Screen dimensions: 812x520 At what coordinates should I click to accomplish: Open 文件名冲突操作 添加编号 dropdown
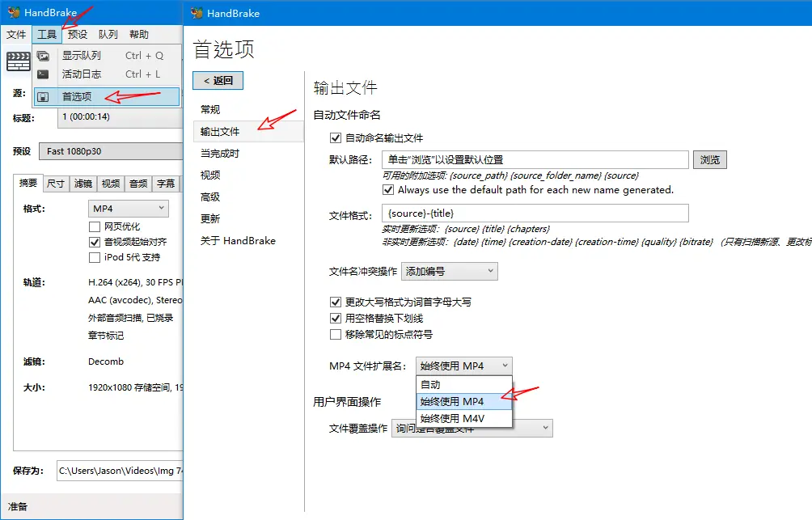450,272
